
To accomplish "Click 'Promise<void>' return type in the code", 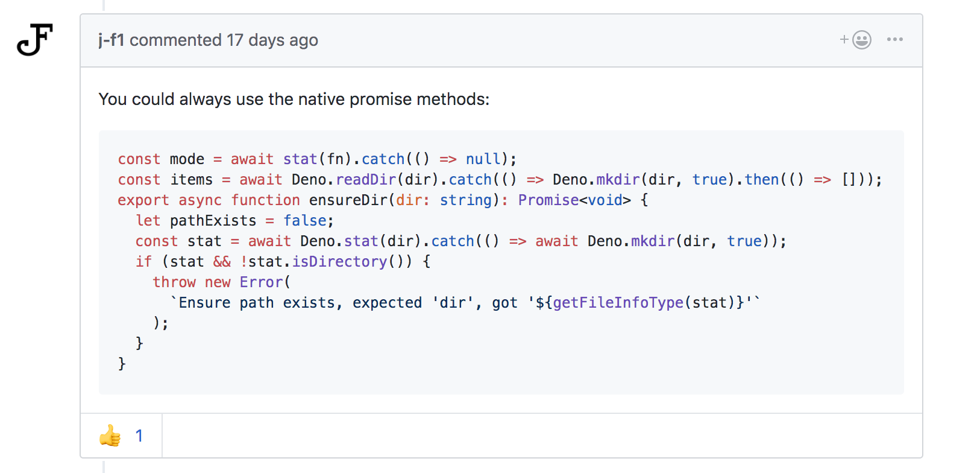I will (x=574, y=200).
